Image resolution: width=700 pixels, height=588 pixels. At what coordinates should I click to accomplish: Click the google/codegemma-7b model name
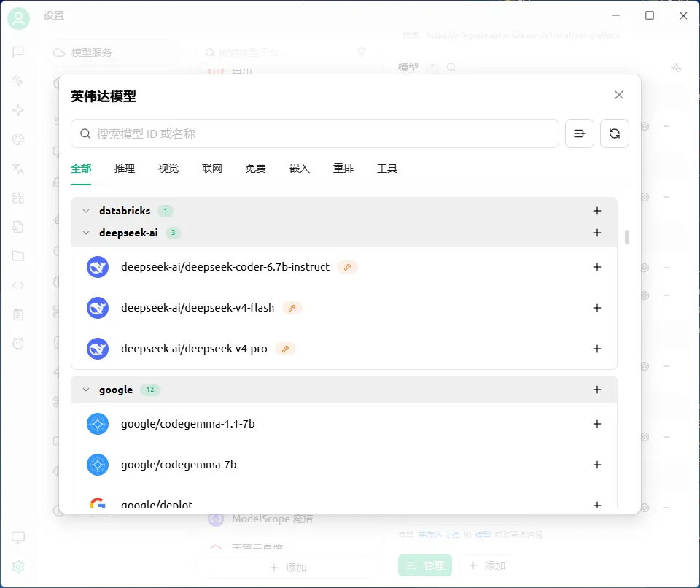point(179,465)
